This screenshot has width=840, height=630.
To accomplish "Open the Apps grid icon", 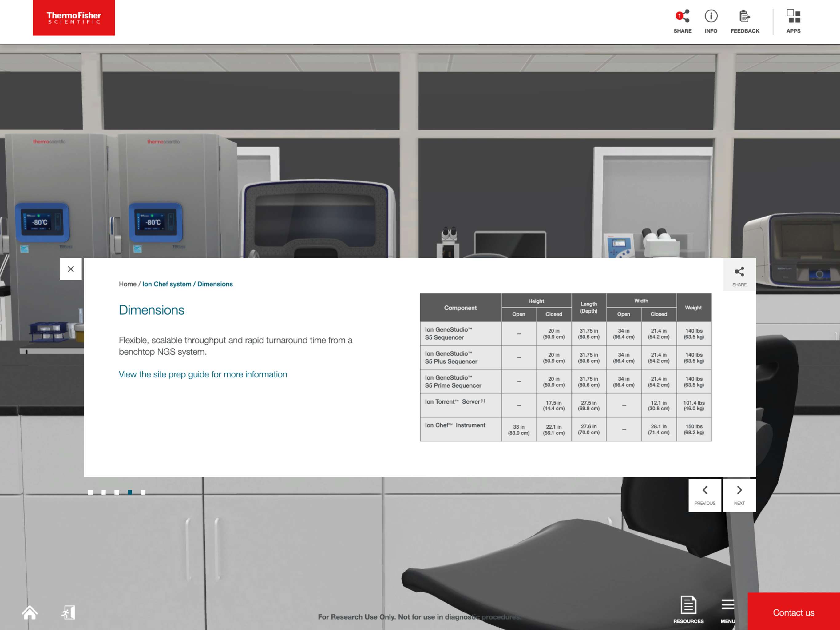I will [793, 21].
